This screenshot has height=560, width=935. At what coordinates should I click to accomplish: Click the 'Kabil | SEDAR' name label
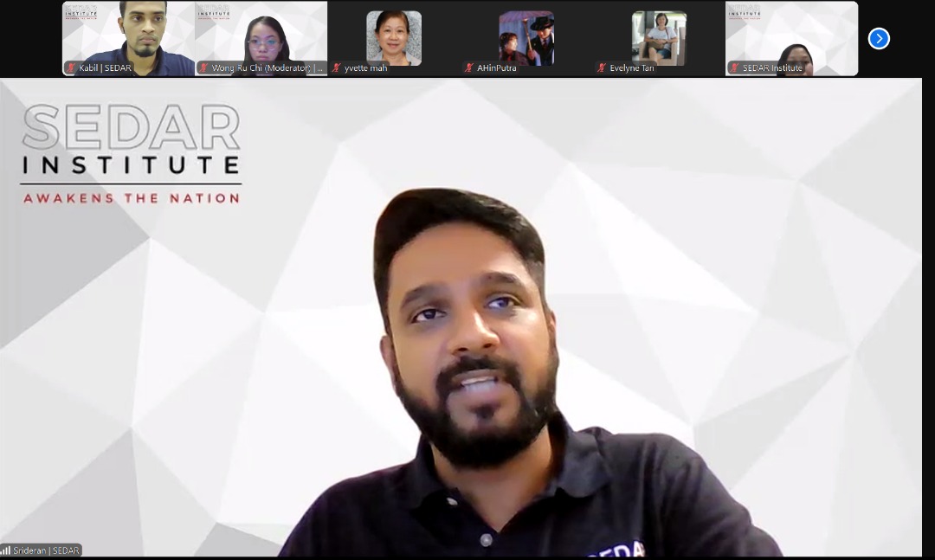pos(105,68)
